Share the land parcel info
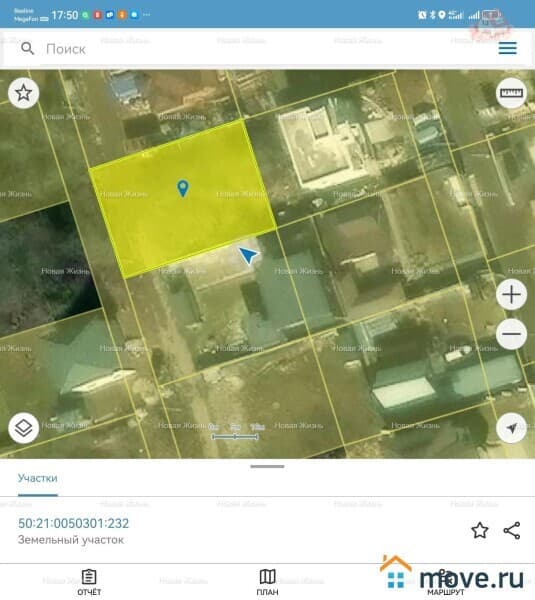 (512, 530)
